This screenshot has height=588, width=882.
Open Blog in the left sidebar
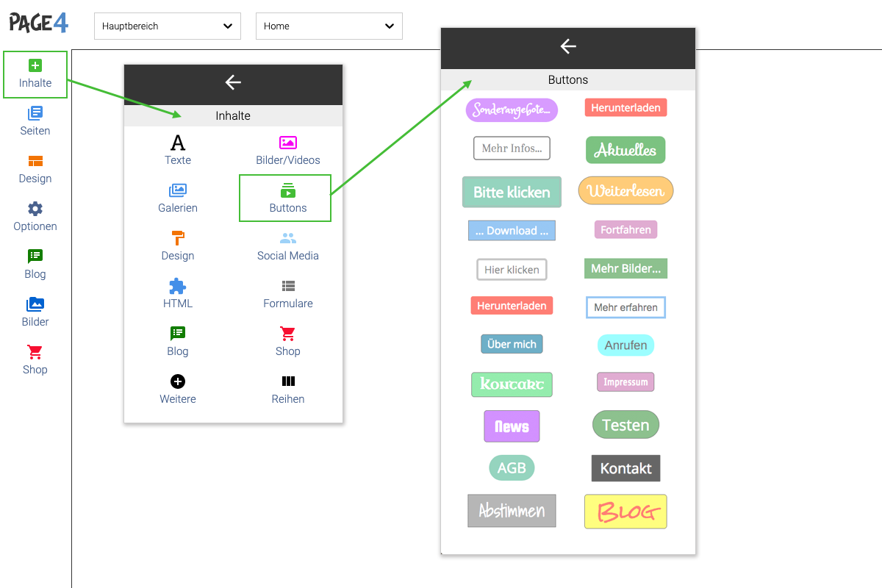tap(35, 265)
